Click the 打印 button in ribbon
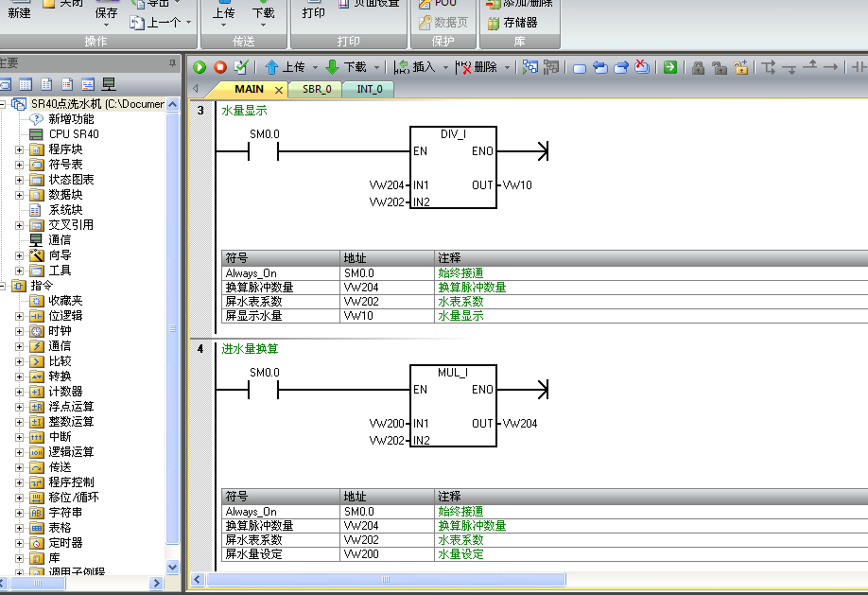 click(313, 12)
